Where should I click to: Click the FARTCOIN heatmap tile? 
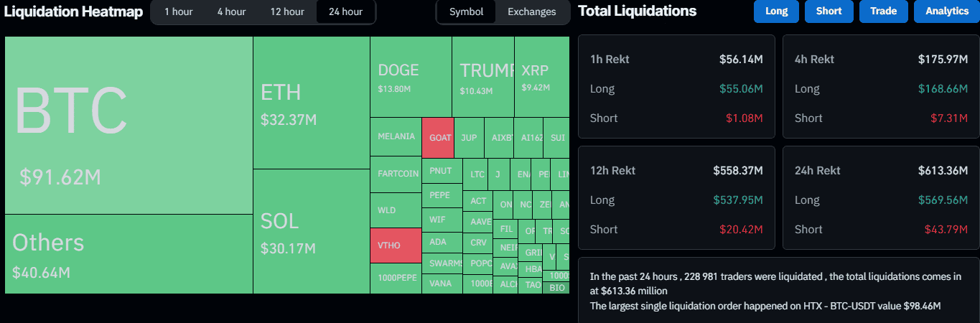(x=396, y=174)
